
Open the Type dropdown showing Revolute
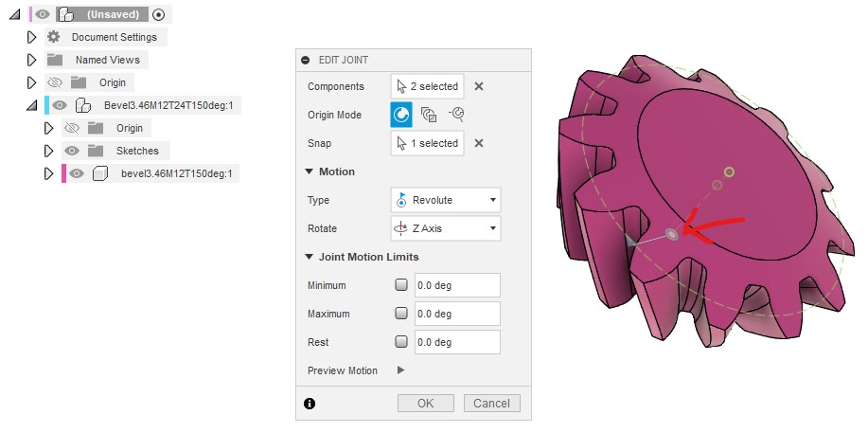[x=446, y=200]
